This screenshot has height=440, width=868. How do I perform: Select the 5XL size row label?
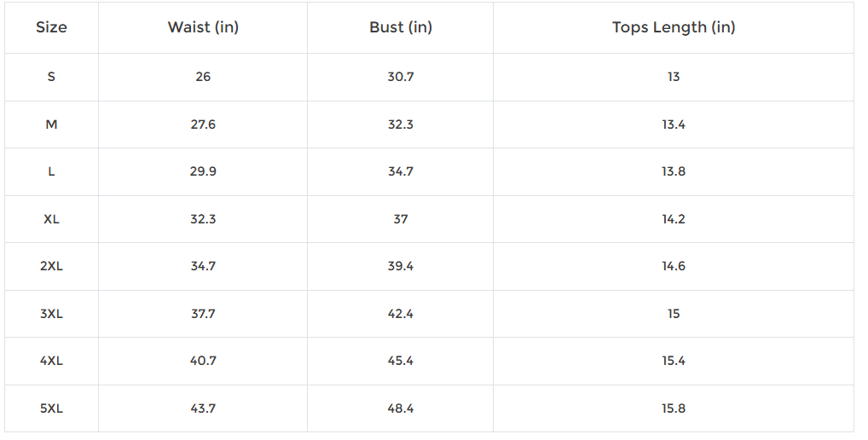(x=51, y=408)
